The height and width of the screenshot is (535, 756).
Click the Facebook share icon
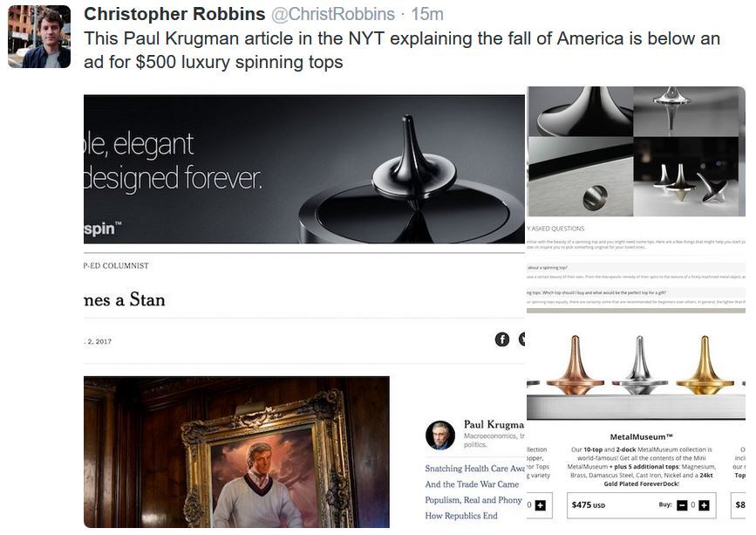click(502, 340)
